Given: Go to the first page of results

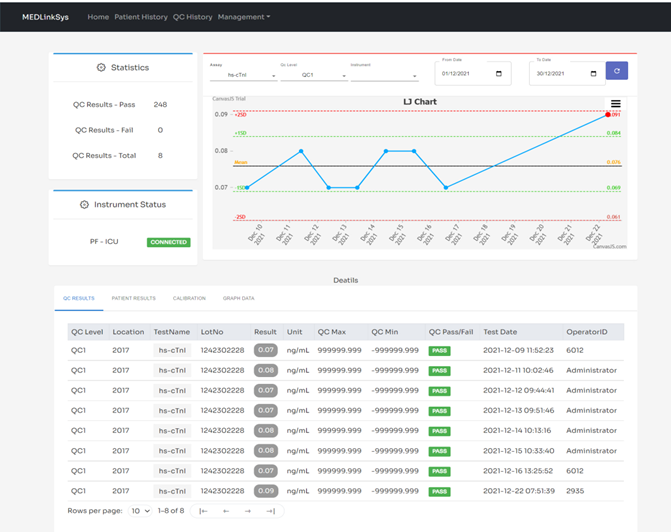Looking at the screenshot, I should [204, 510].
